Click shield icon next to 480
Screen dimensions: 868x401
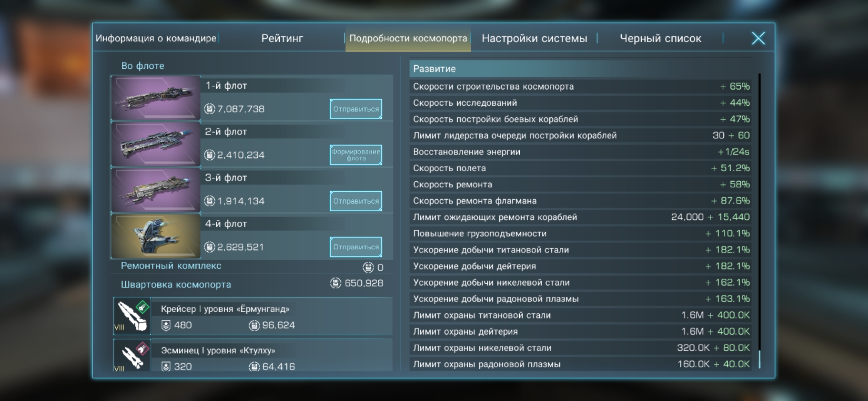point(166,326)
